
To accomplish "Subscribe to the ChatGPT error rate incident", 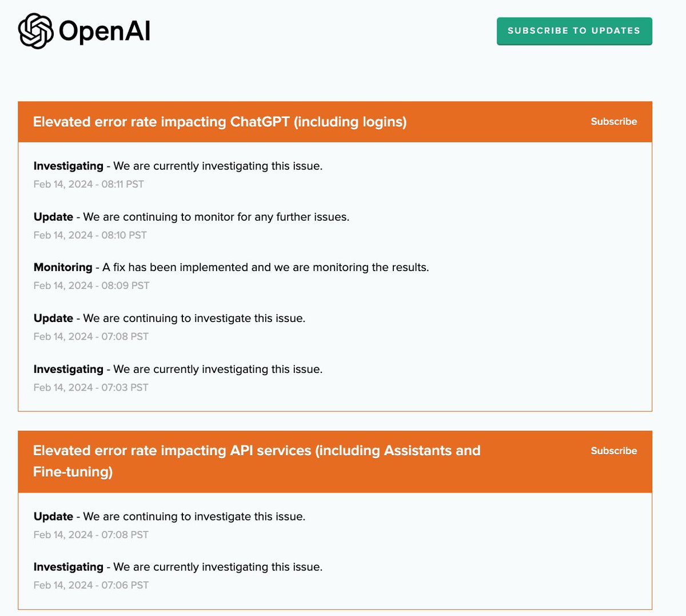I will [613, 121].
